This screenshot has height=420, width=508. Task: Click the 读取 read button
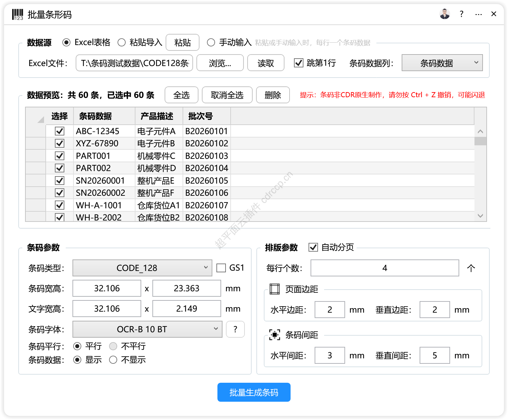click(266, 63)
